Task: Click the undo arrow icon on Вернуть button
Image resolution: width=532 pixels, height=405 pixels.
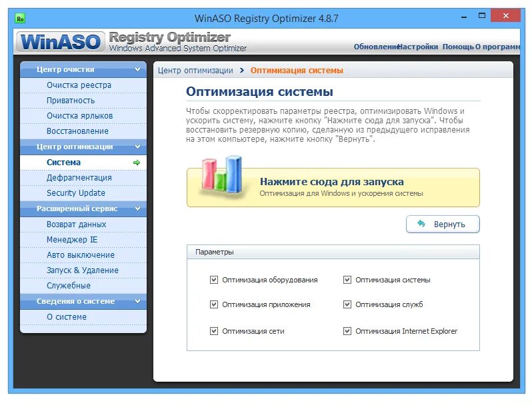Action: pos(421,224)
